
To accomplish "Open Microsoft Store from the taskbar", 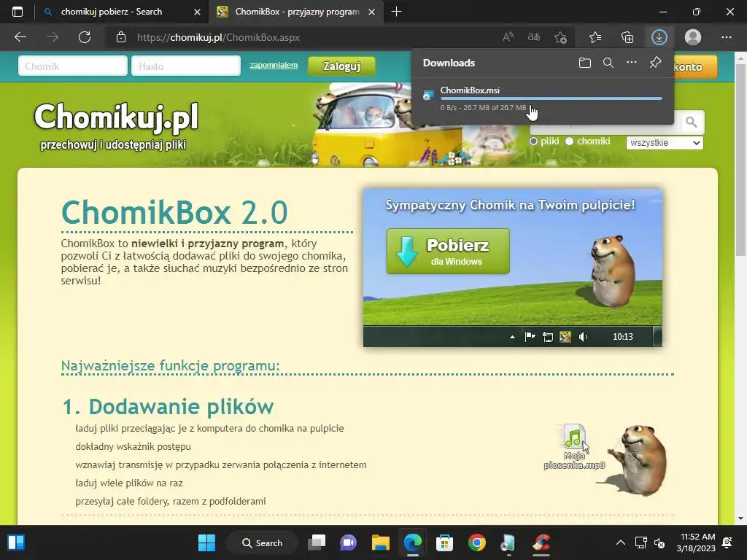I will (x=444, y=542).
